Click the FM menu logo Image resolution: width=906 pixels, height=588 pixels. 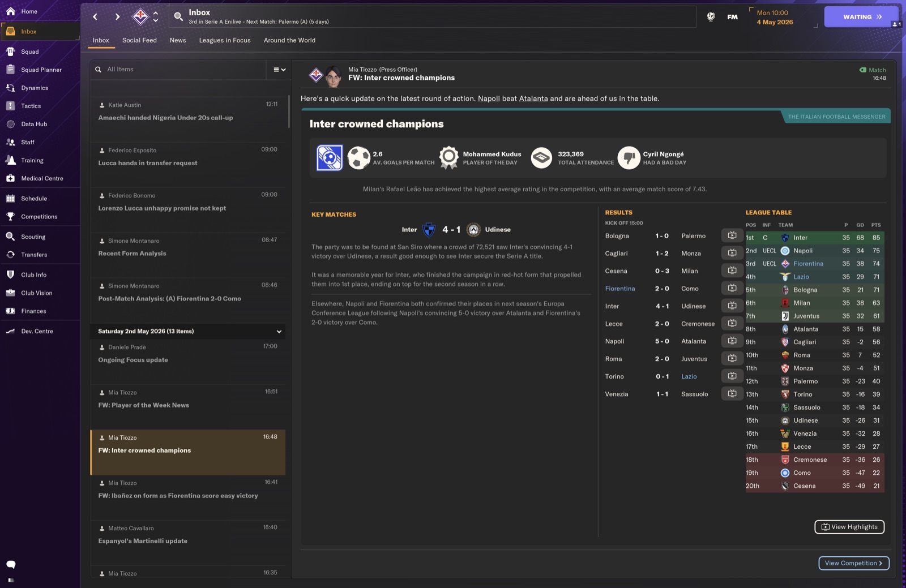tap(733, 17)
